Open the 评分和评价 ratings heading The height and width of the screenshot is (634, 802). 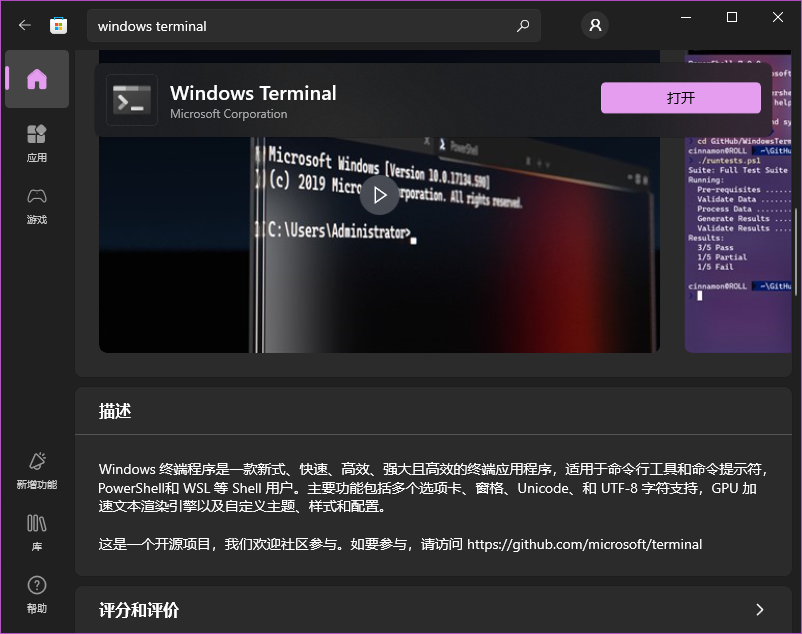pyautogui.click(x=139, y=610)
